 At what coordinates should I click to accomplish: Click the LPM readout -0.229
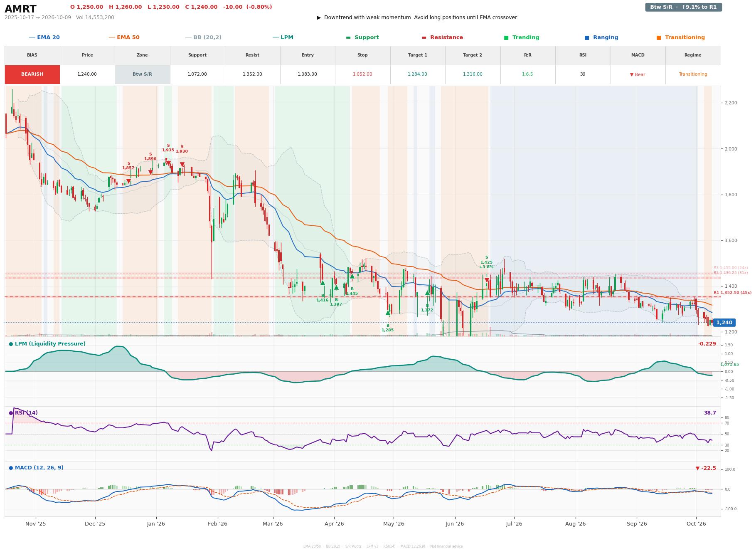coord(707,344)
